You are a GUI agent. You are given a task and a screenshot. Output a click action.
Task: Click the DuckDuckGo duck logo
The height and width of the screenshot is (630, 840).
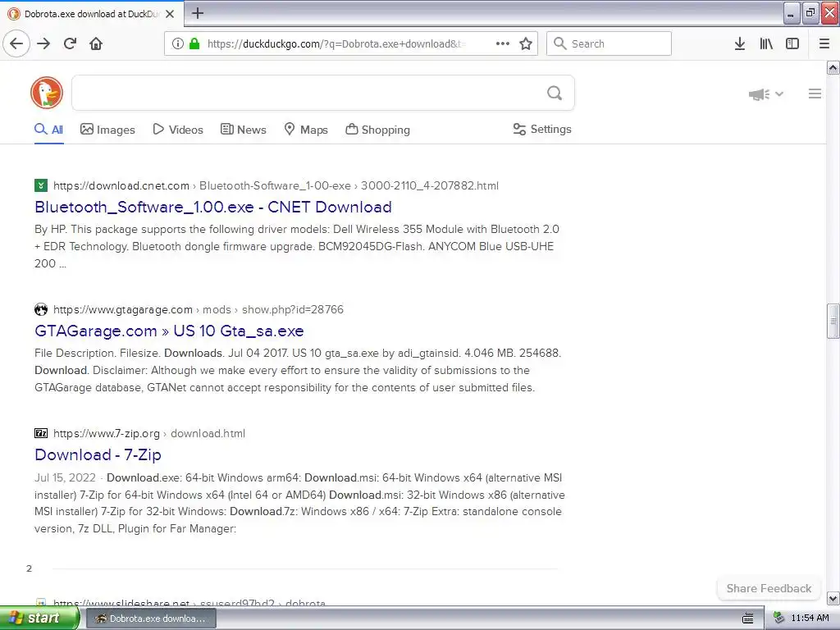pyautogui.click(x=47, y=93)
